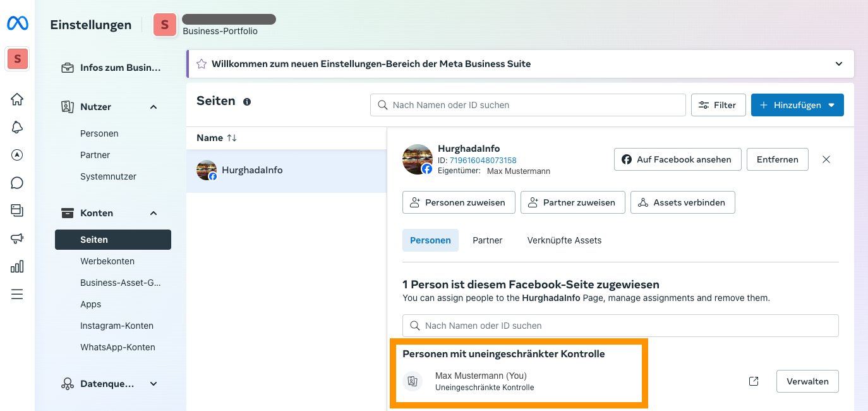
Task: Sort list by Name arrows icon
Action: click(x=232, y=138)
